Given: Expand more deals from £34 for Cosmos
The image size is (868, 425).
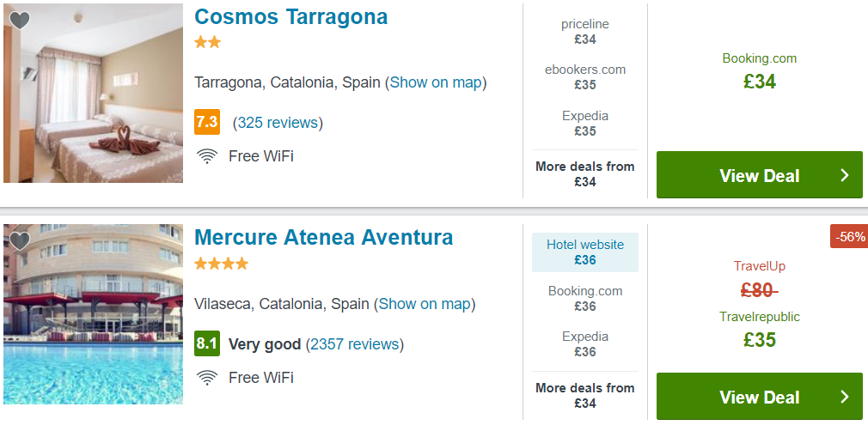Looking at the screenshot, I should coord(585,173).
